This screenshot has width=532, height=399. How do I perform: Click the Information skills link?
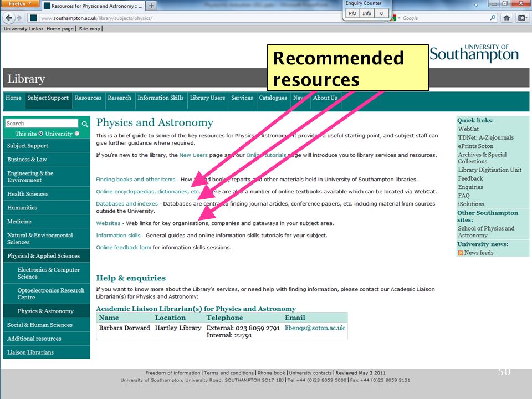point(118,235)
